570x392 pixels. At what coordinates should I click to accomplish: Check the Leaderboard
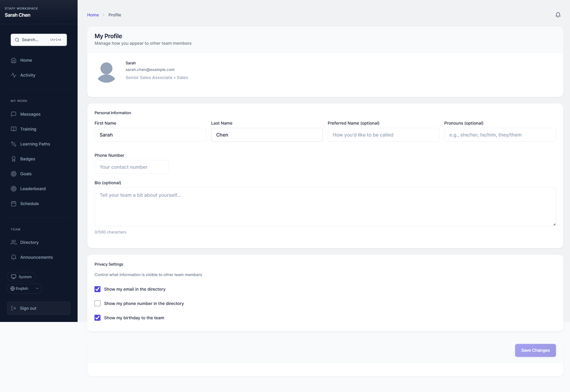pos(33,188)
